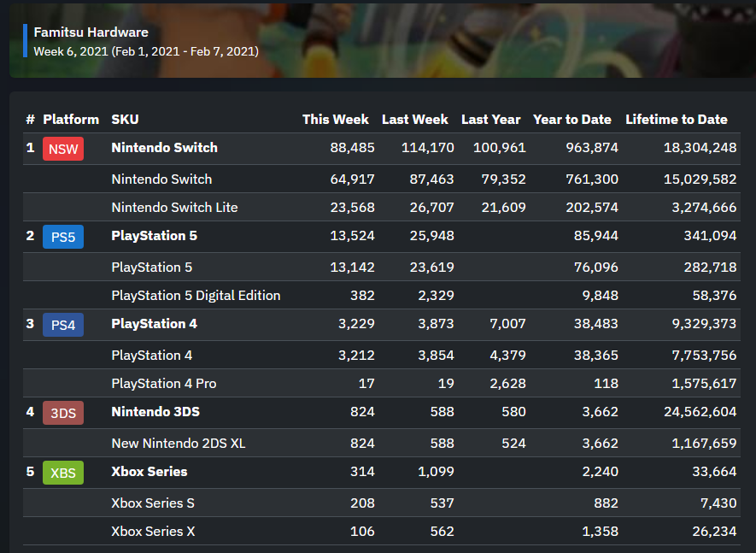Click New Nintendo 2DS XL lifetime 1,167,659
The height and width of the screenshot is (553, 756).
[x=705, y=444]
